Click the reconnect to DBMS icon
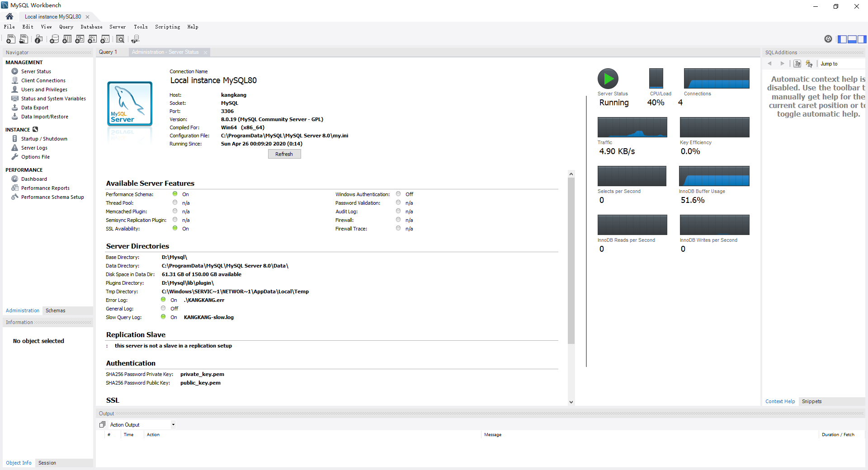 click(x=135, y=39)
